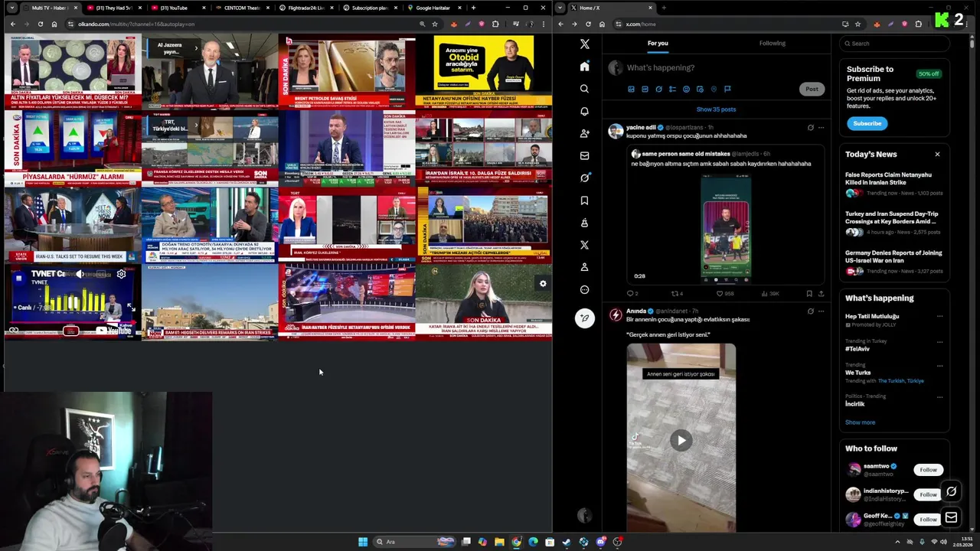980x551 pixels.
Task: Click Post button in composer
Action: coord(812,89)
